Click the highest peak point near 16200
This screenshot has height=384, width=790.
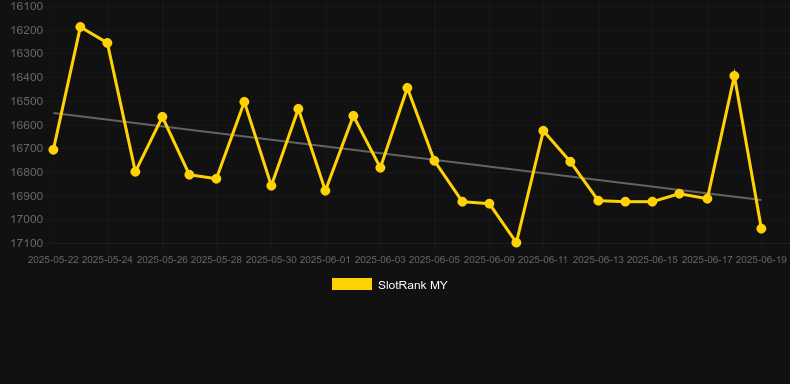[x=80, y=27]
